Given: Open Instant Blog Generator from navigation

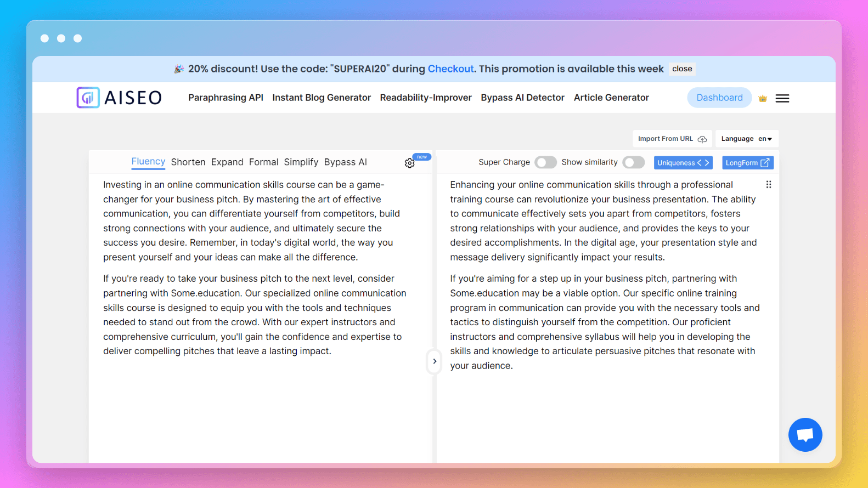Looking at the screenshot, I should pyautogui.click(x=322, y=98).
